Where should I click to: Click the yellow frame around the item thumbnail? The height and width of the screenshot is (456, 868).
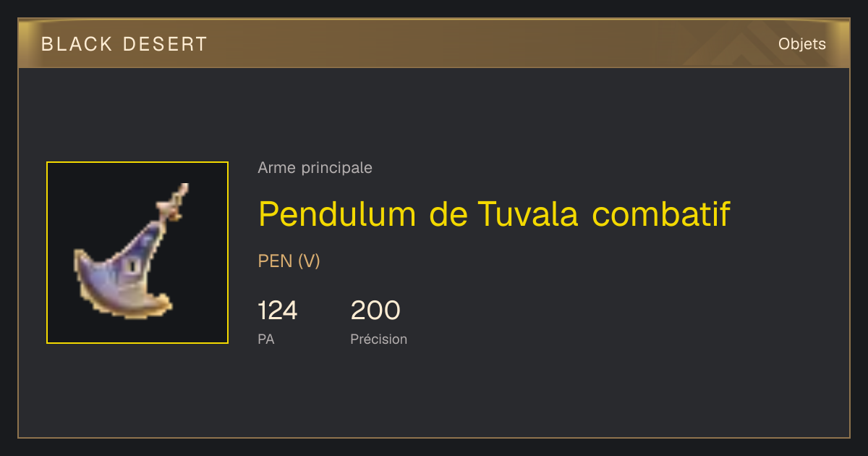[137, 162]
